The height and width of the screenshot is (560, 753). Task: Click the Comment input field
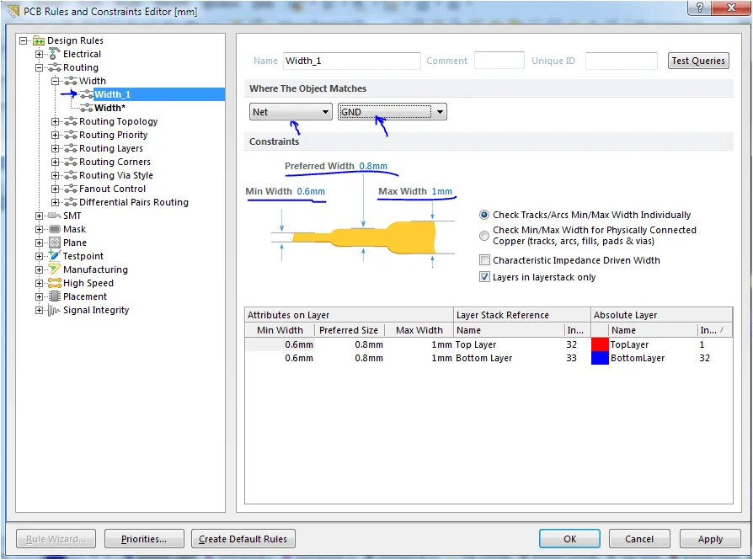coord(499,61)
